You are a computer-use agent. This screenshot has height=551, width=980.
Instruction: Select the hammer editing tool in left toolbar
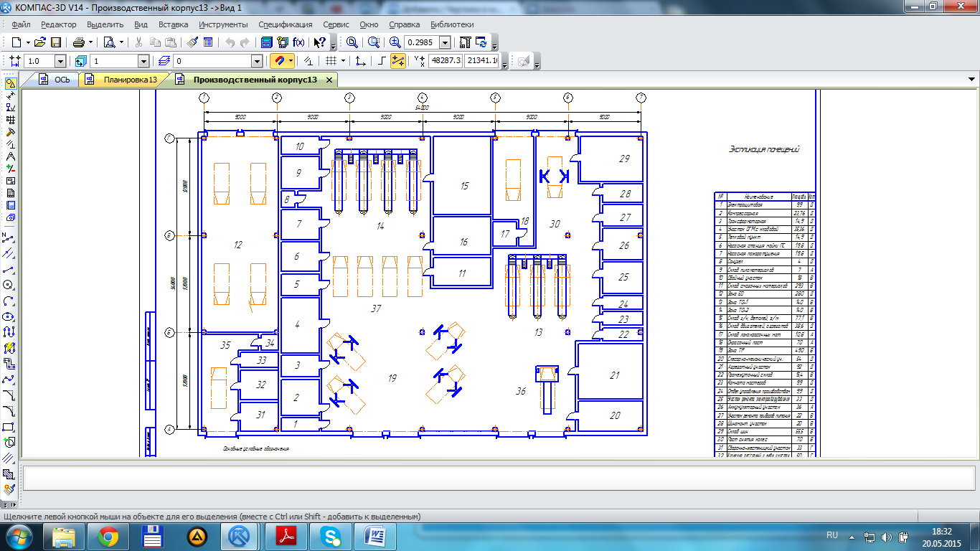pos(10,132)
